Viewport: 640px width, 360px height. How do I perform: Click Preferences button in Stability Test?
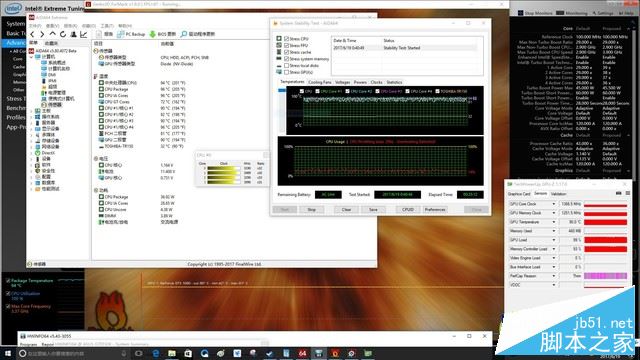(x=435, y=209)
